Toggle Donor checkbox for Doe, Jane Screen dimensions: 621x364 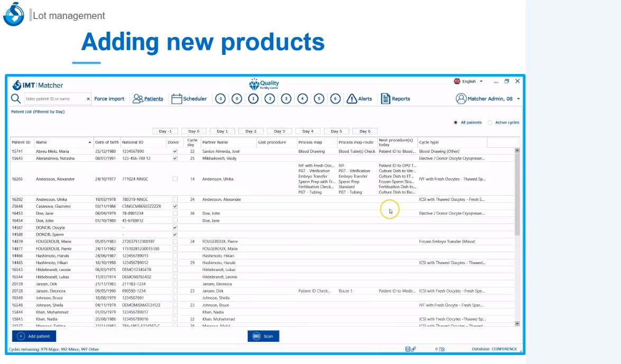175,213
